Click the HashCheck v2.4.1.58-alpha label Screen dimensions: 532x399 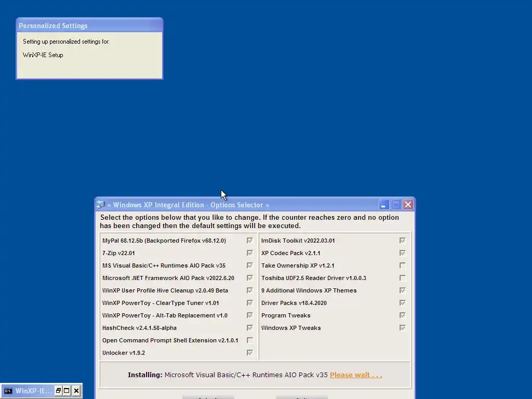[139, 328]
